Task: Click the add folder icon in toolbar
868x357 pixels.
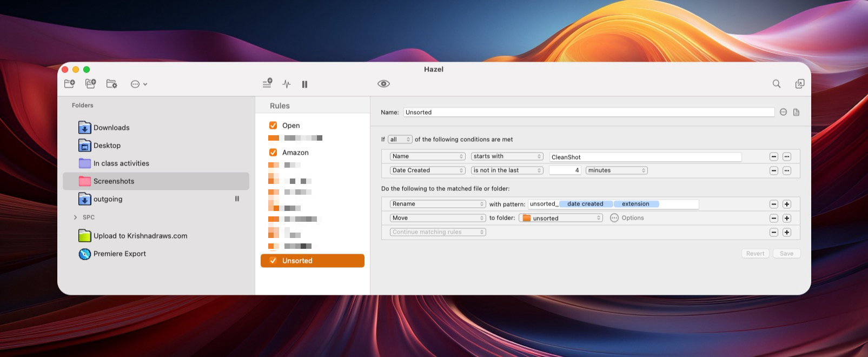Action: coord(69,84)
